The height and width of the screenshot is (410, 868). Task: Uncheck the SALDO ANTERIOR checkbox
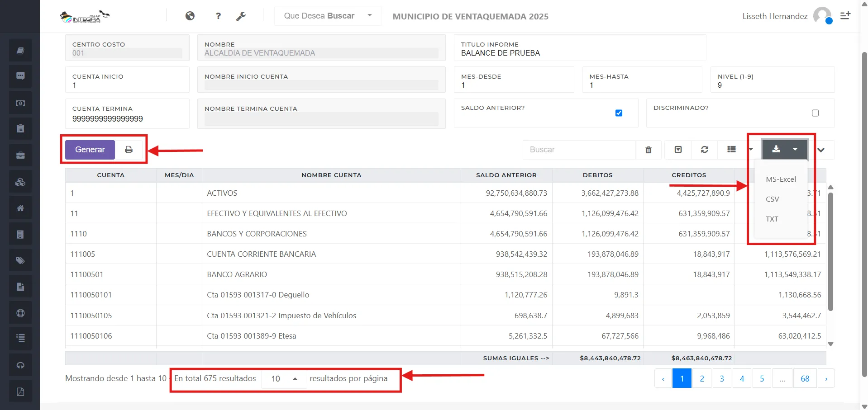(619, 113)
